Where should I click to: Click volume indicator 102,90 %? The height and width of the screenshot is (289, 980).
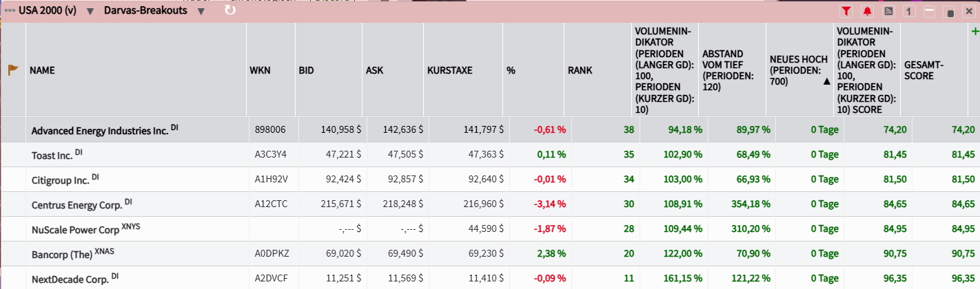(684, 154)
